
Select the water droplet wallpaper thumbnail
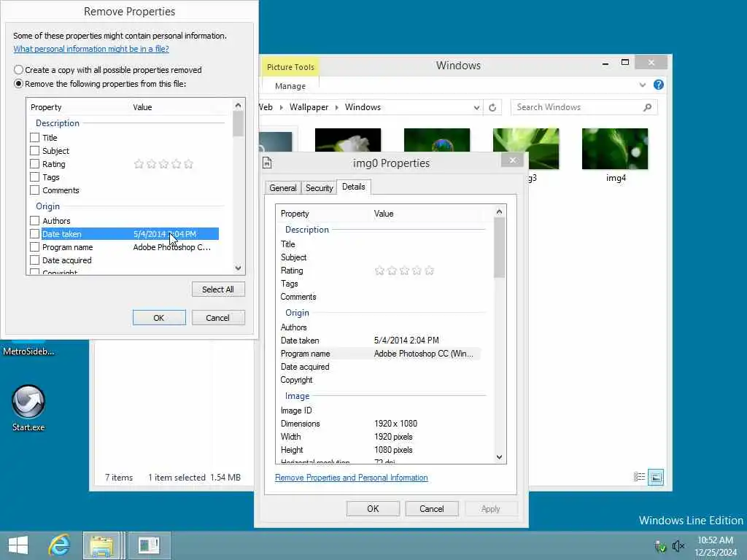[437, 140]
